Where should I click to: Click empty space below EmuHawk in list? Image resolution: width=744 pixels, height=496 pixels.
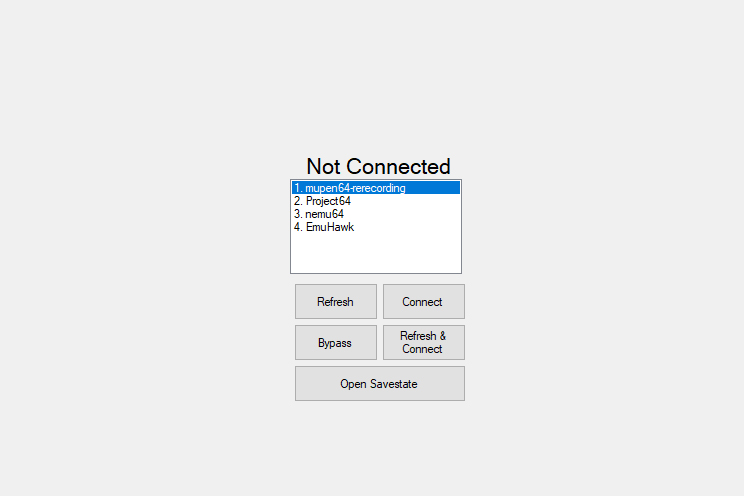tap(376, 253)
